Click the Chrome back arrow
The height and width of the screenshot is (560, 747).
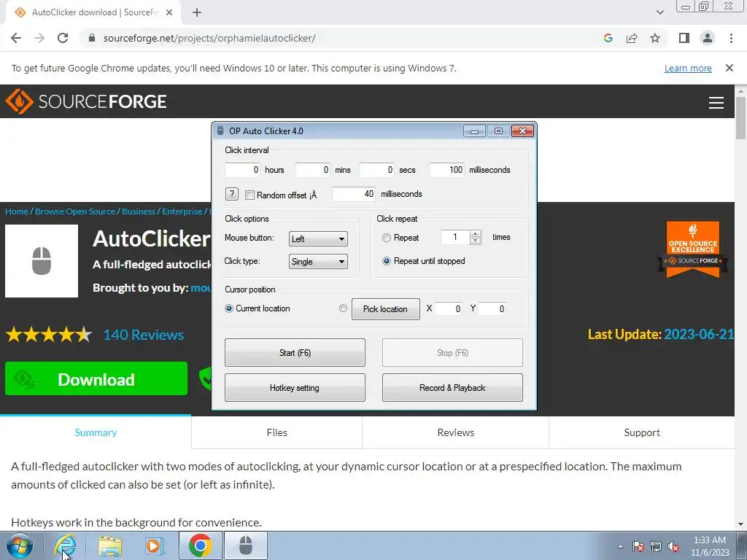[16, 38]
